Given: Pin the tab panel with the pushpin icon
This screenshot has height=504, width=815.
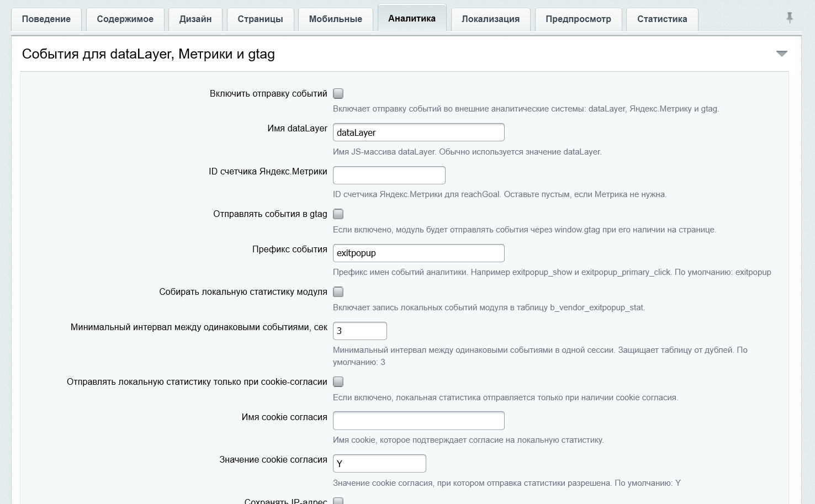Looking at the screenshot, I should 790,18.
